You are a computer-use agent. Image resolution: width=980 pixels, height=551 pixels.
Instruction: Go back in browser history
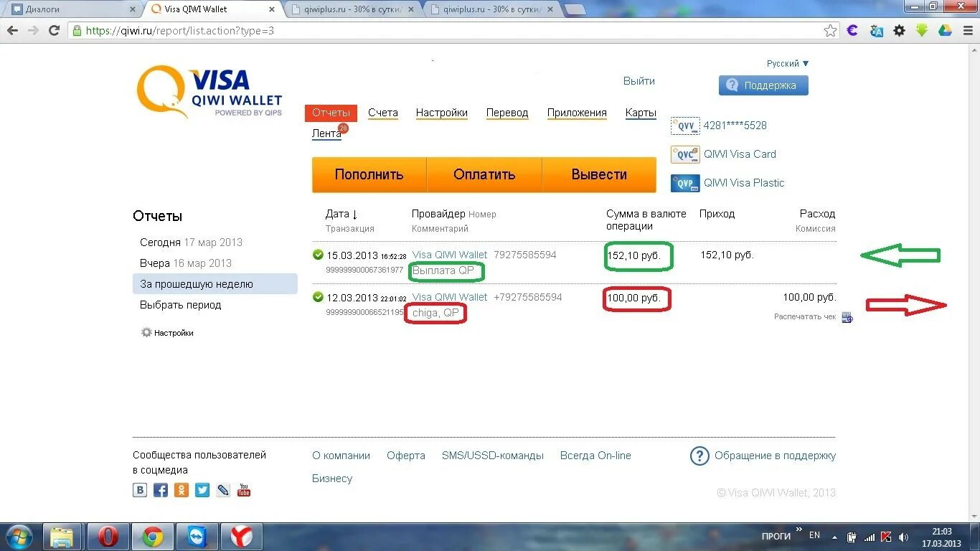(x=12, y=31)
